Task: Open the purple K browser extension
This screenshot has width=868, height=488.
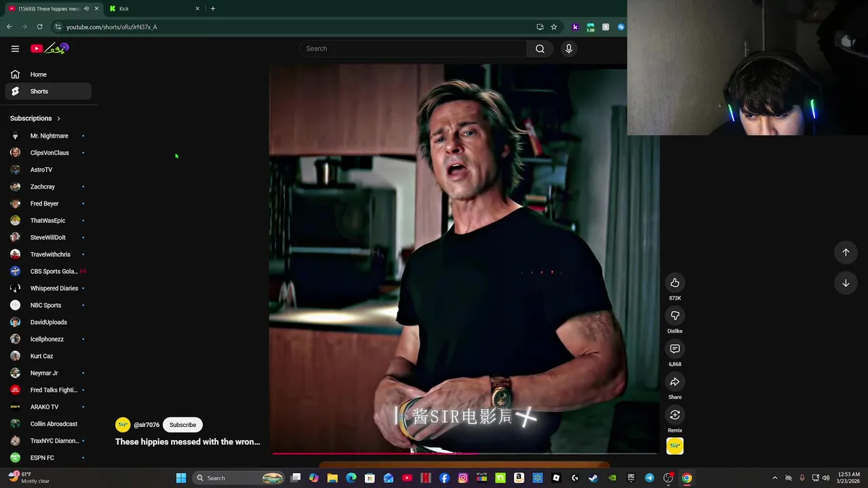Action: pos(575,27)
